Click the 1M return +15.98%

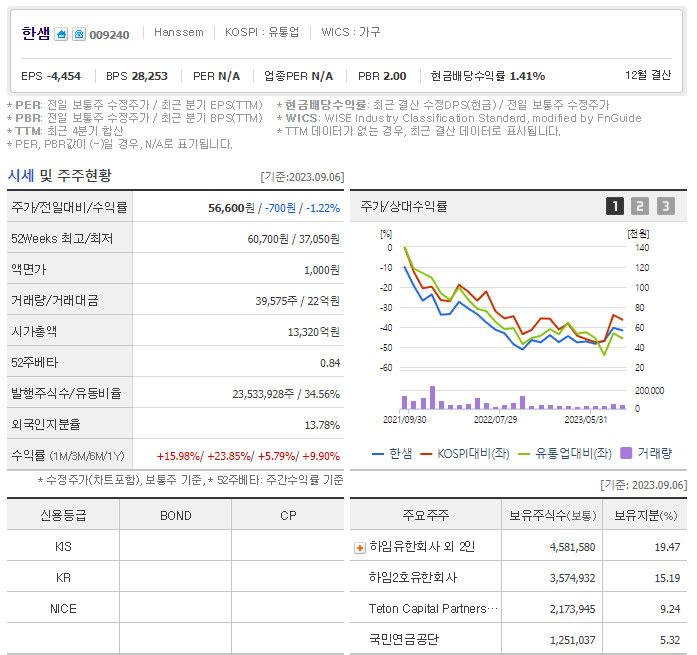click(178, 456)
